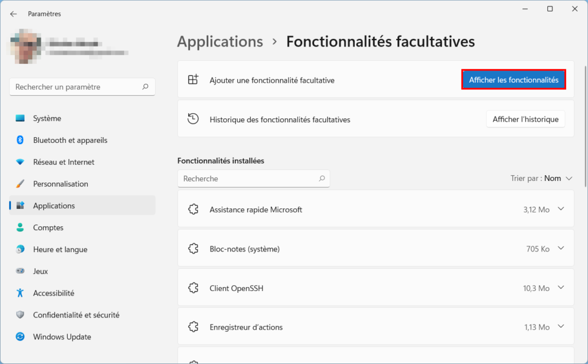588x364 pixels.
Task: Click 'Historique des fonctionnalités facultatives' label
Action: coord(280,119)
